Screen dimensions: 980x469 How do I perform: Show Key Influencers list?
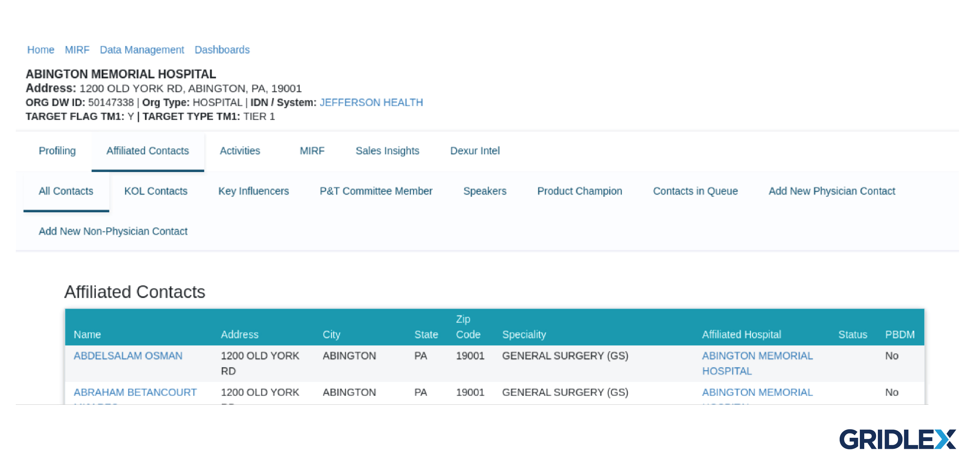pyautogui.click(x=254, y=191)
